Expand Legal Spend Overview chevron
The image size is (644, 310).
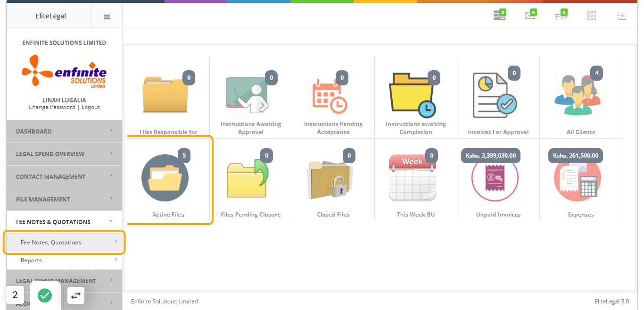coord(112,153)
